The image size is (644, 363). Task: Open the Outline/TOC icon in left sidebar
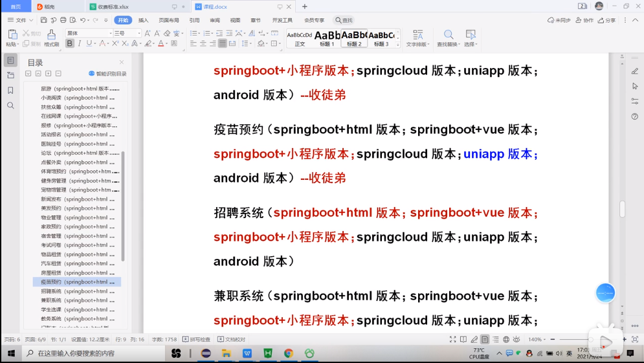pyautogui.click(x=10, y=60)
